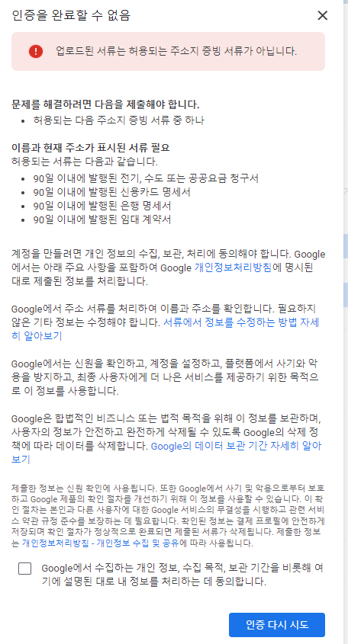Screen dimensions: 348x644
Task: Select the 임대 계약서 bullet item
Action: (102, 219)
